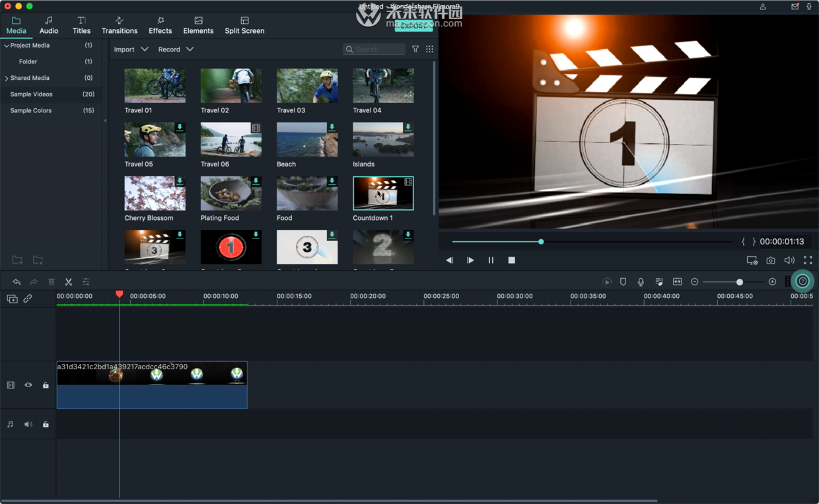
Task: Adjust the timeline zoom slider handle
Action: point(740,282)
